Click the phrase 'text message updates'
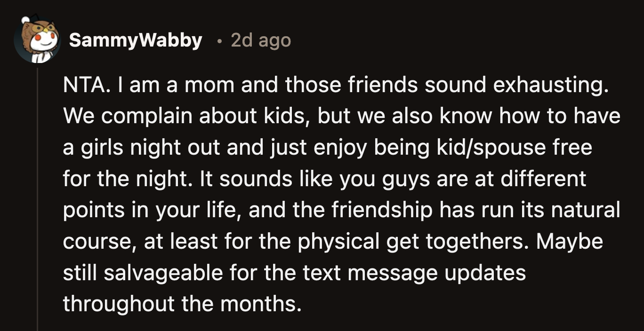 tap(414, 273)
